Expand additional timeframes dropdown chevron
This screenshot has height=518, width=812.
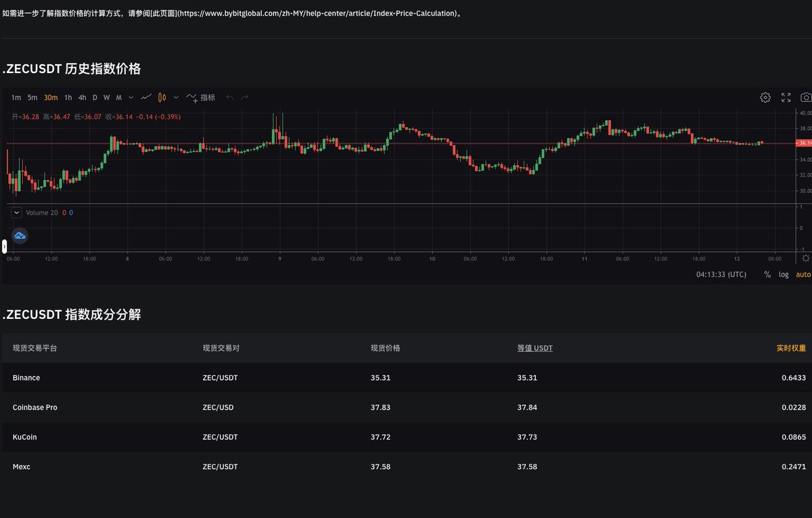click(131, 98)
